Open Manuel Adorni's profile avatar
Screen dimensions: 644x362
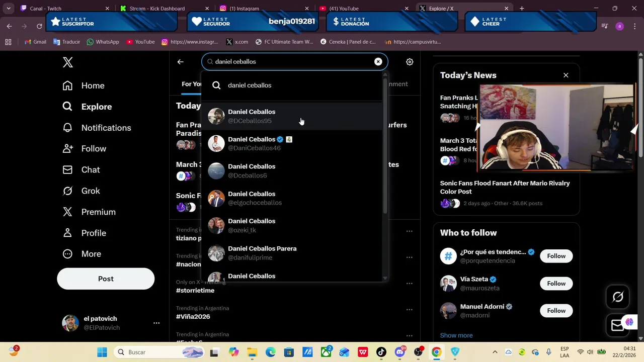(448, 311)
